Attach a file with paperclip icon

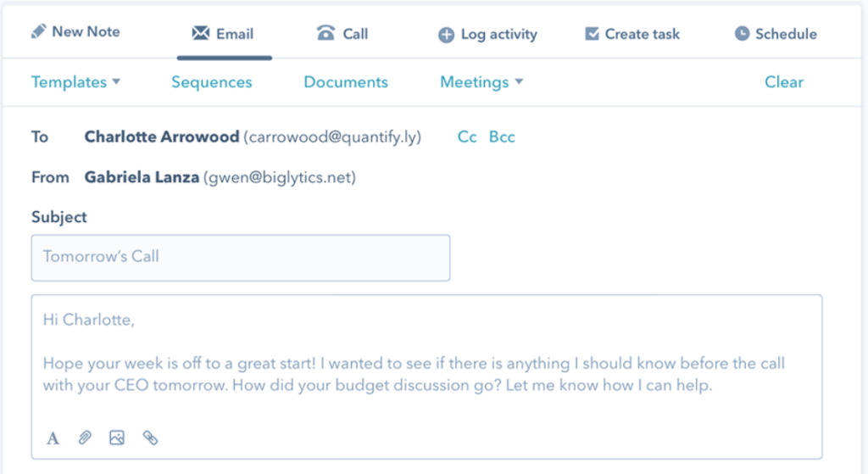pyautogui.click(x=85, y=438)
